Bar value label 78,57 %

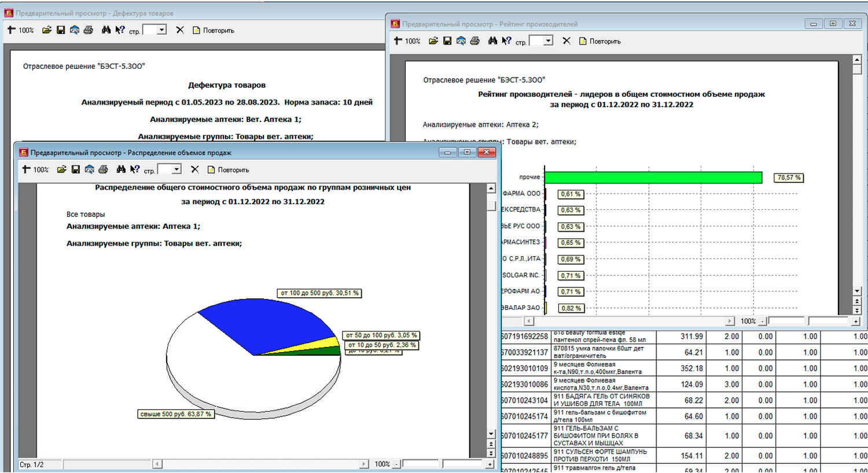pos(789,178)
